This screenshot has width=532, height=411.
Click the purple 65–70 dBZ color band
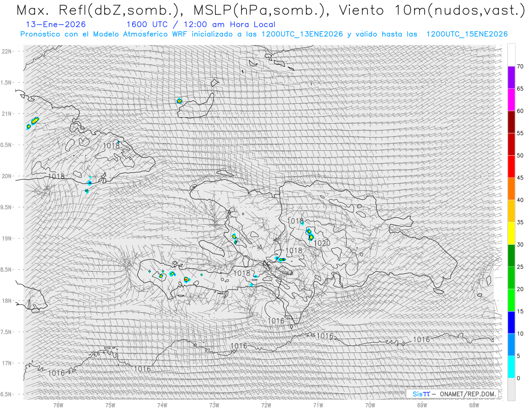point(511,78)
